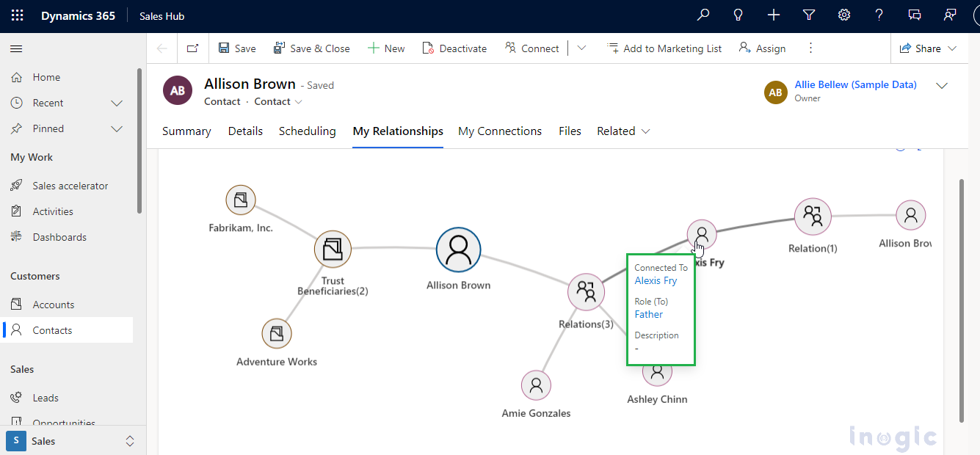This screenshot has height=455, width=980.
Task: Click New in the command bar
Action: point(386,48)
